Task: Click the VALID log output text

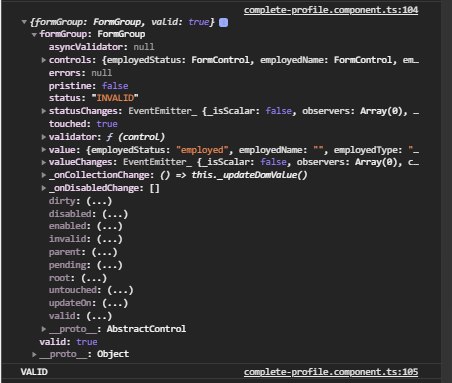Action: click(34, 372)
